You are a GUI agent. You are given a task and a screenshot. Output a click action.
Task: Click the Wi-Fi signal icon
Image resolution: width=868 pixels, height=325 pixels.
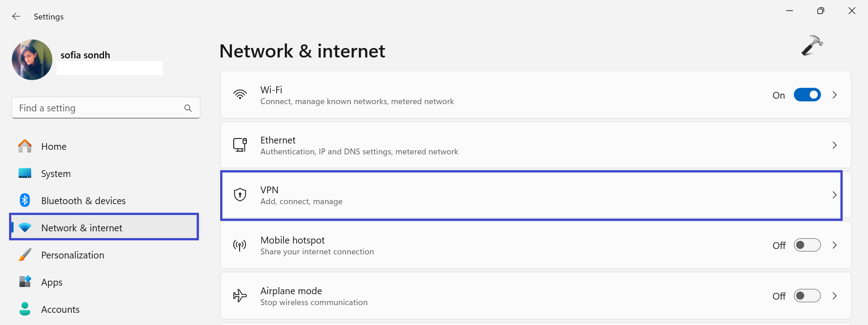tap(240, 95)
